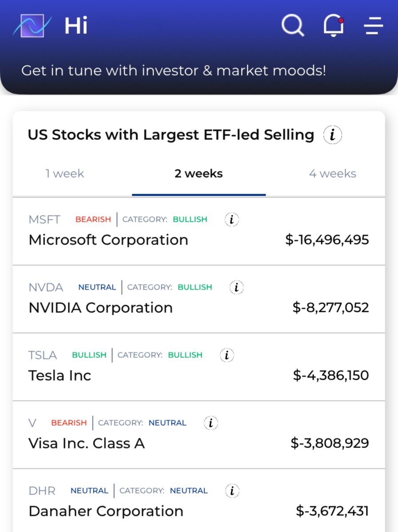Screen dimensions: 398x532
Task: Click info icon in Visa row
Action: (211, 423)
